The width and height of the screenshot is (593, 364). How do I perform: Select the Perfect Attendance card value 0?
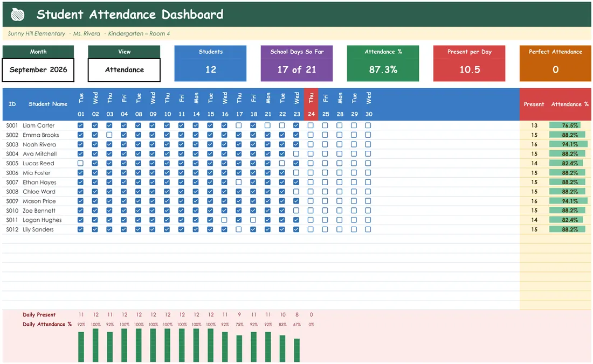click(x=555, y=69)
